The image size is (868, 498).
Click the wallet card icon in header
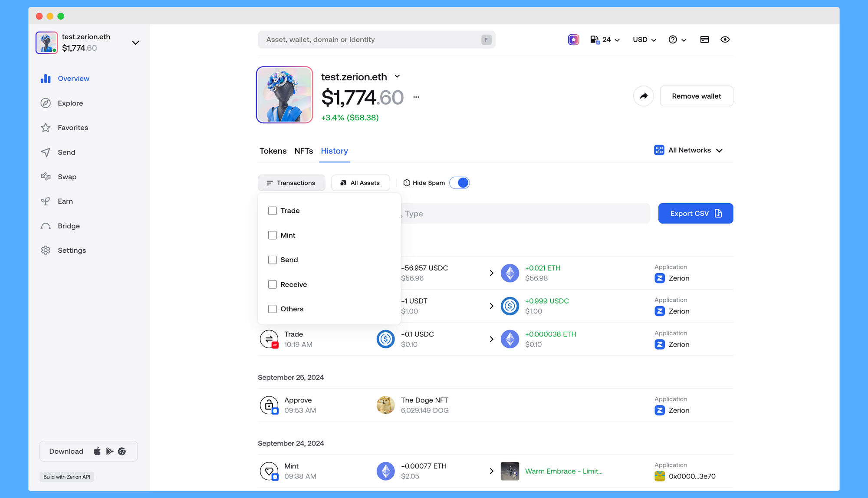click(x=704, y=40)
